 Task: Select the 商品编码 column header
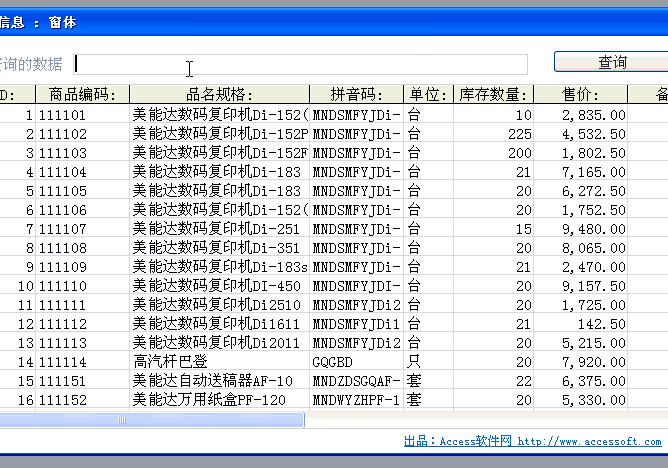[83, 94]
